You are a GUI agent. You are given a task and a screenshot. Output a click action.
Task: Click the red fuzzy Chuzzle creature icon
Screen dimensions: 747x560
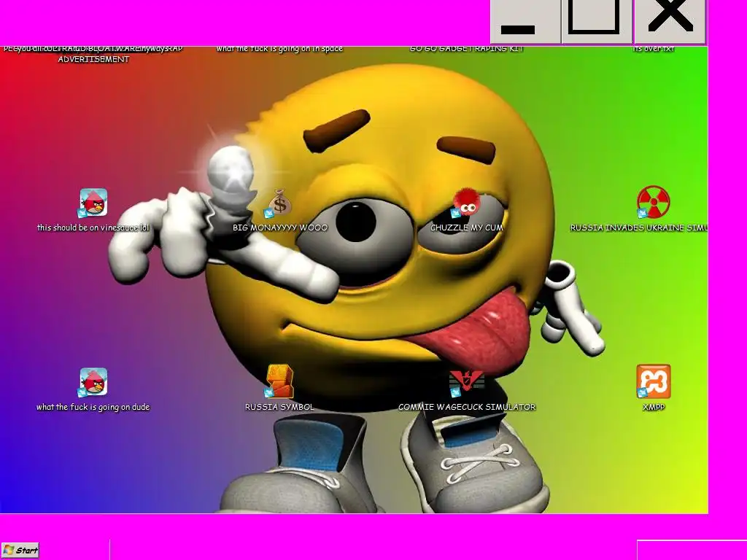pyautogui.click(x=466, y=203)
